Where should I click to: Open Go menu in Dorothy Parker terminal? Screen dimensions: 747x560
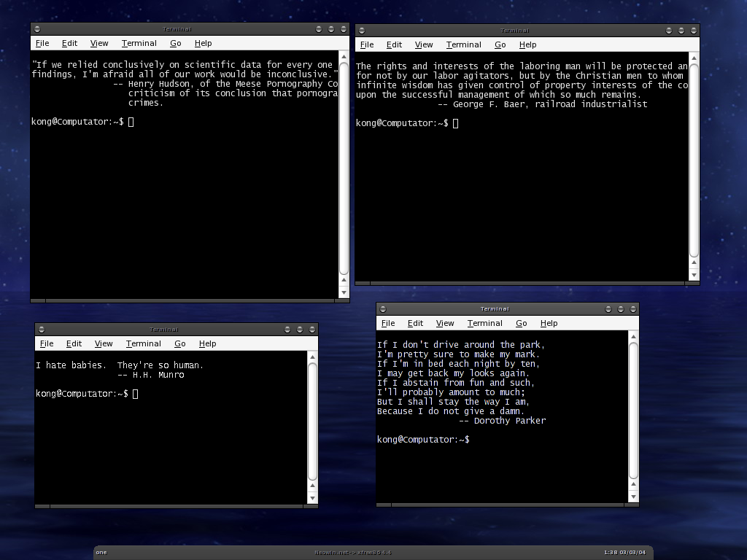[x=522, y=323]
